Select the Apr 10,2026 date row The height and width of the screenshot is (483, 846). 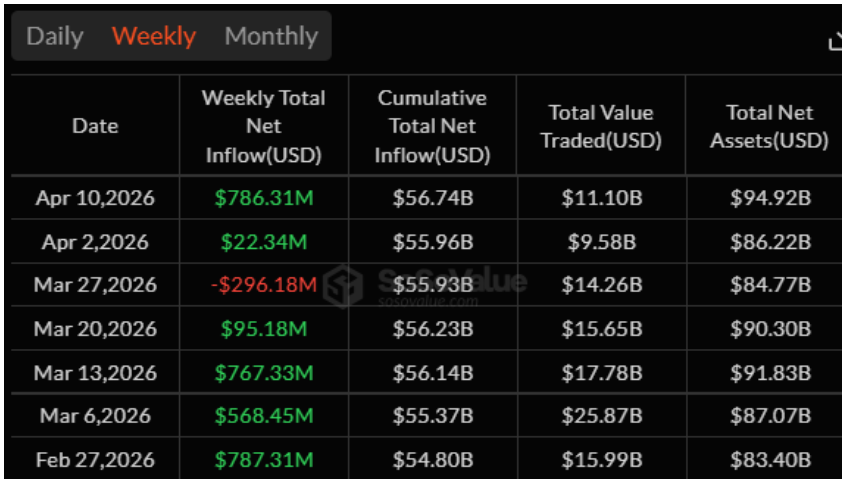coord(95,198)
